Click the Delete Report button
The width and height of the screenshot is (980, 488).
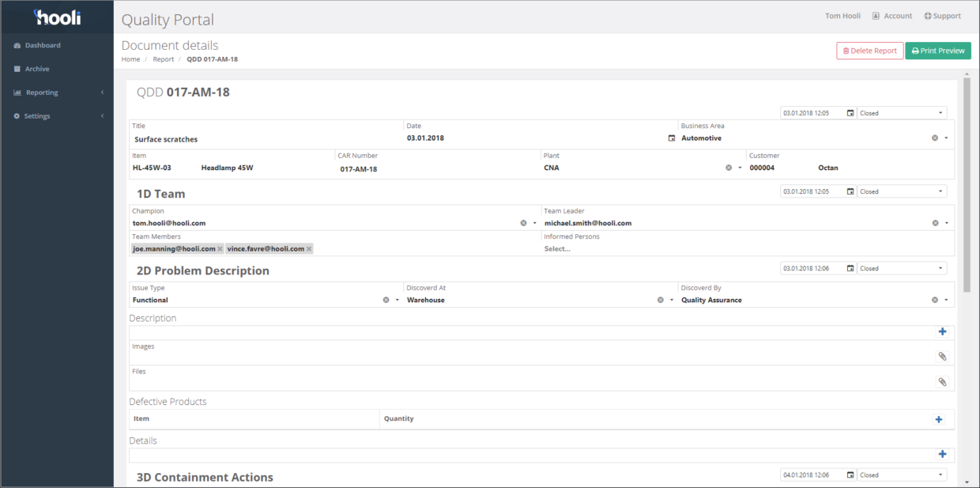[869, 50]
